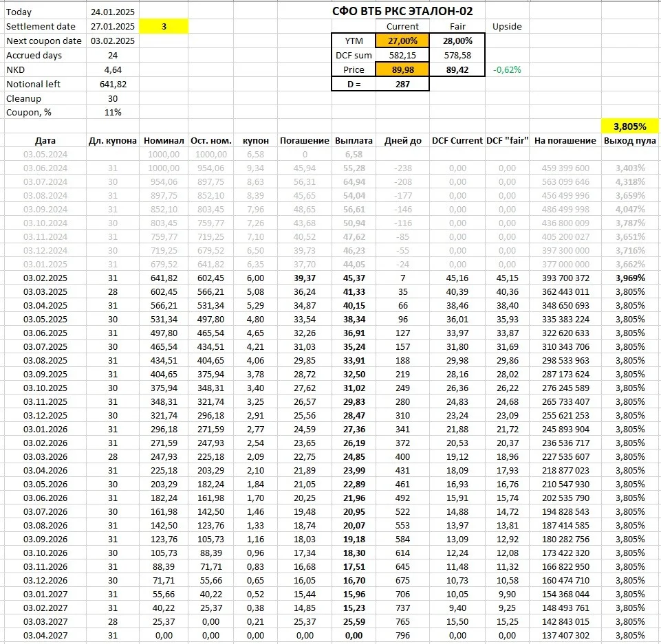661x644 pixels.
Task: Select the payout cell 45,37
Action: 354,278
